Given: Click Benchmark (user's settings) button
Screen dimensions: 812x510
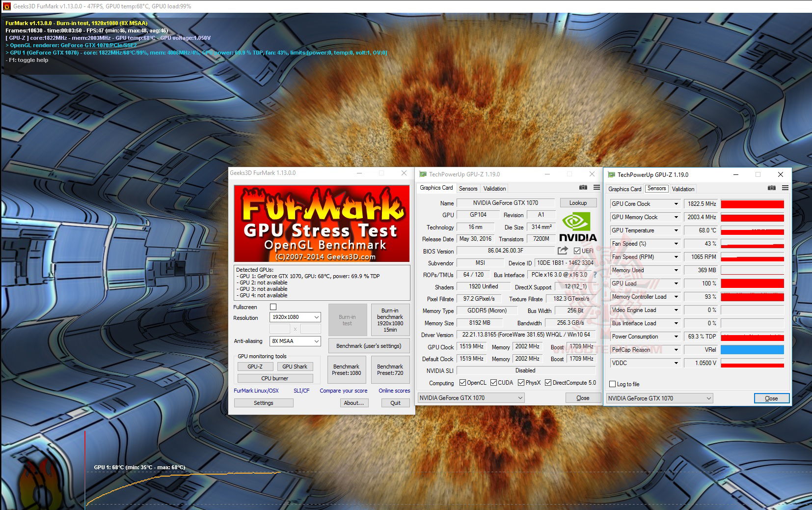Looking at the screenshot, I should click(x=368, y=346).
